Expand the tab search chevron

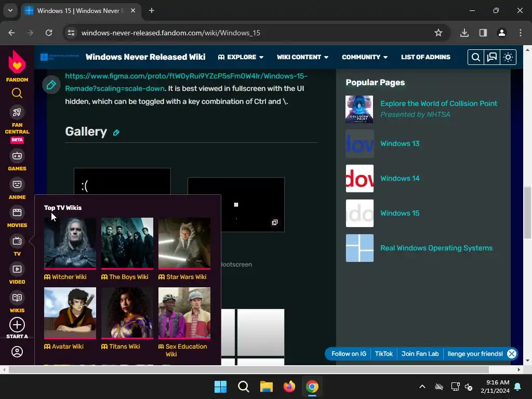coord(10,10)
